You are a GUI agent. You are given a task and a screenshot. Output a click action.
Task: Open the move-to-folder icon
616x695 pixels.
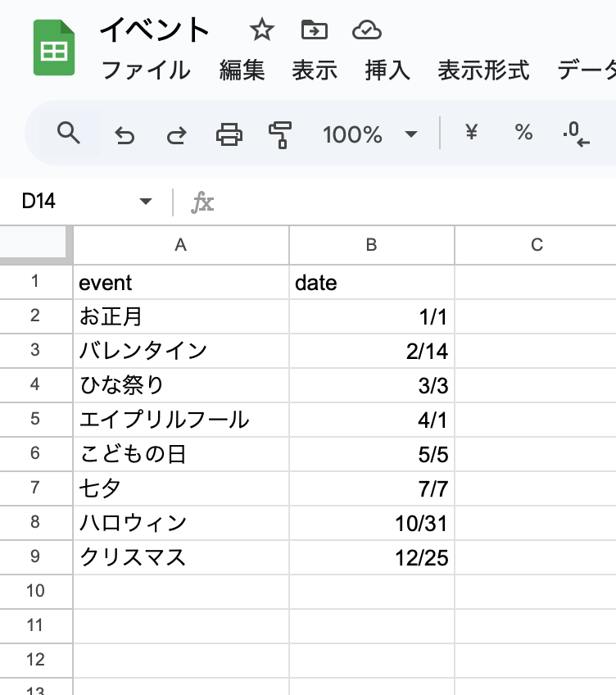(315, 30)
